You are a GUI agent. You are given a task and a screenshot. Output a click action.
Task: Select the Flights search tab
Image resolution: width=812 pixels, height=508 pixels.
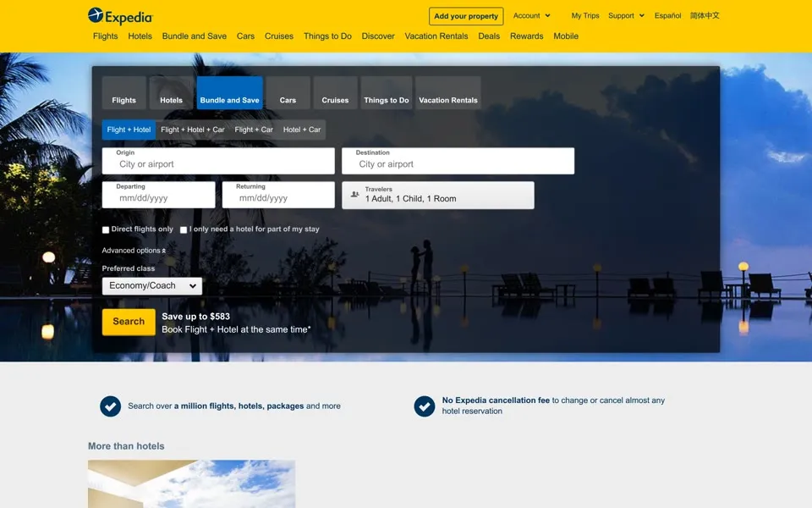point(123,93)
